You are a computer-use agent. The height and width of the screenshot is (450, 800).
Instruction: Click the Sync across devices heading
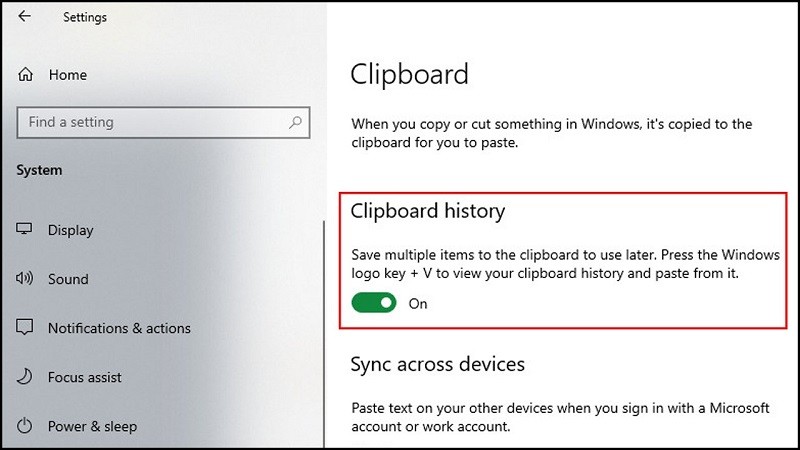click(437, 364)
